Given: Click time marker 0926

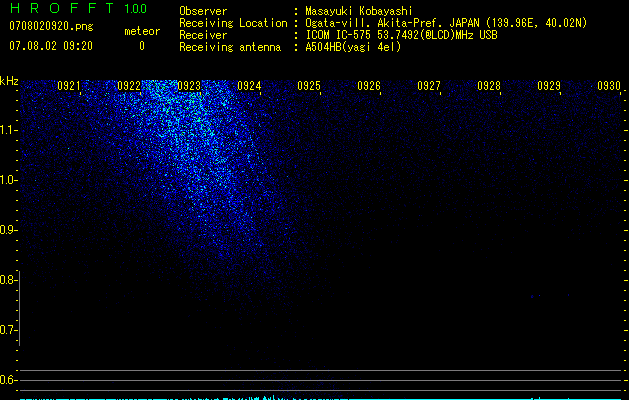Looking at the screenshot, I should tap(369, 86).
